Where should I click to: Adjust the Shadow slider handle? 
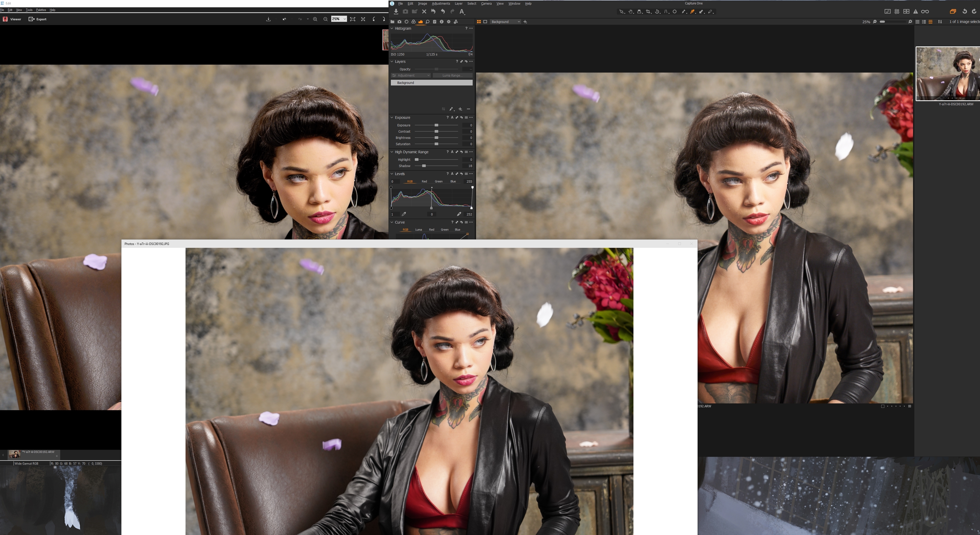pyautogui.click(x=424, y=166)
